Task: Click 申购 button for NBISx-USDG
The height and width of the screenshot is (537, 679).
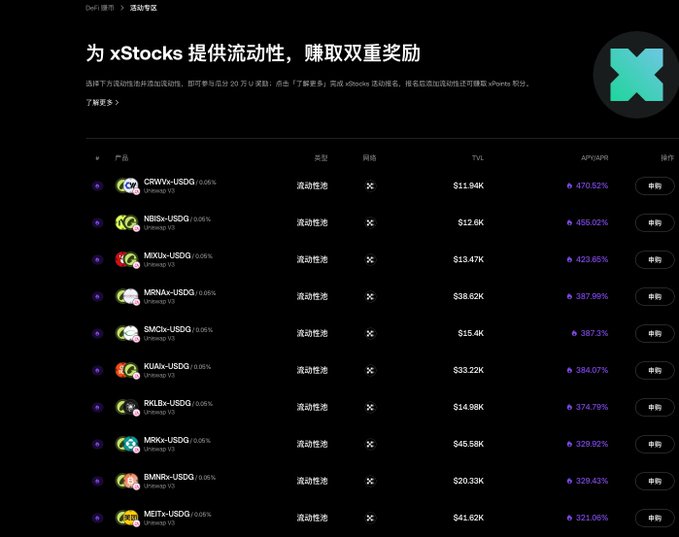Action: coord(654,223)
